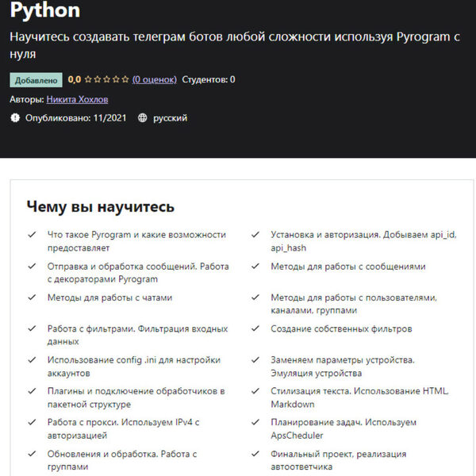The width and height of the screenshot is (476, 476).
Task: Open author Никита Хохлов's profile link
Action: coord(77,99)
